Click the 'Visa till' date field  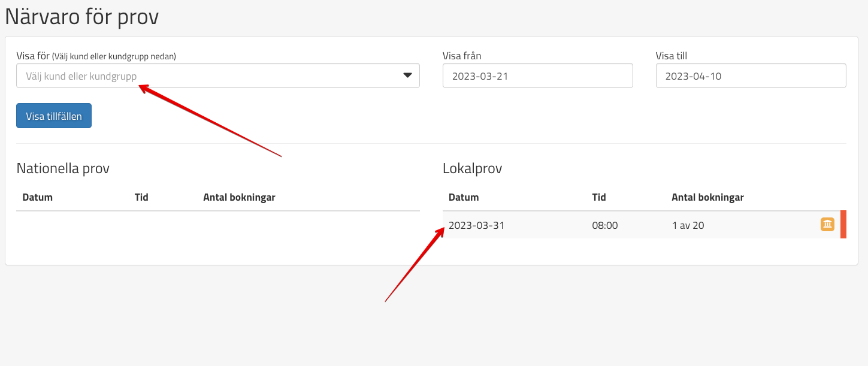(751, 76)
